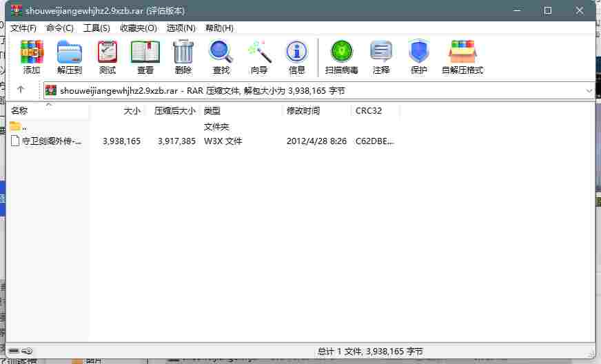
Task: Select the 守卫剑阁外传 W3X file row
Action: [x=204, y=141]
